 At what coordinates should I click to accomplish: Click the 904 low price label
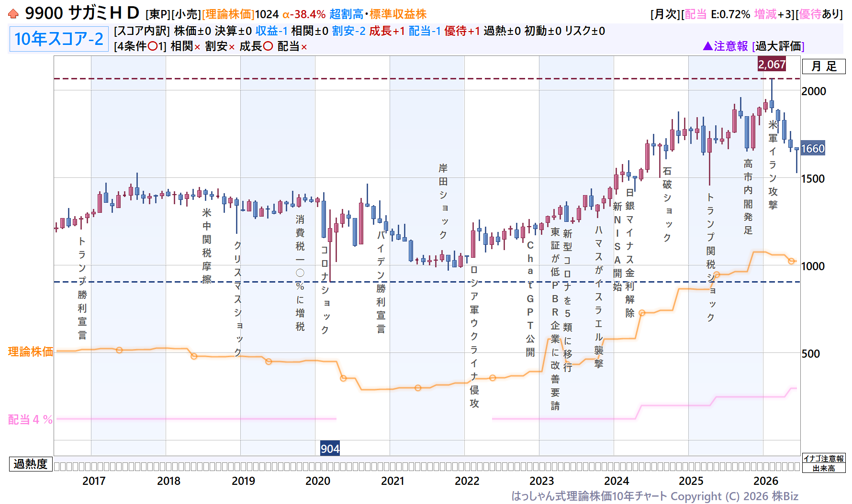(330, 449)
